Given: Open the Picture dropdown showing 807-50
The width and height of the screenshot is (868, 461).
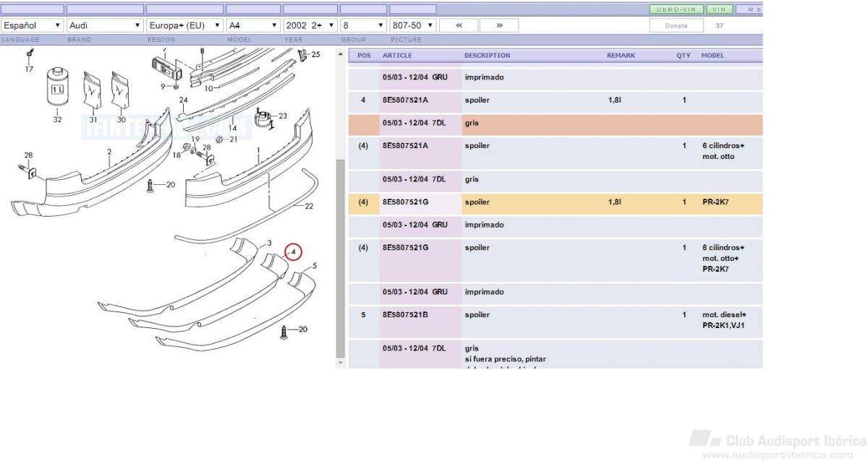Looking at the screenshot, I should tap(413, 25).
